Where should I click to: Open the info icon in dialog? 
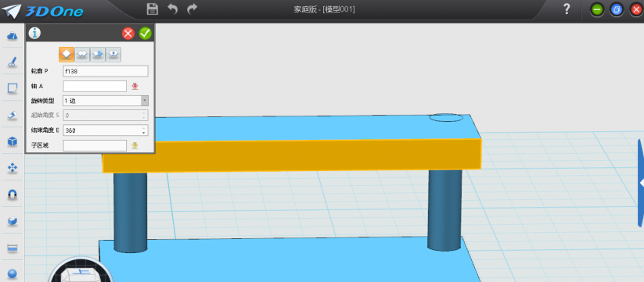point(34,34)
